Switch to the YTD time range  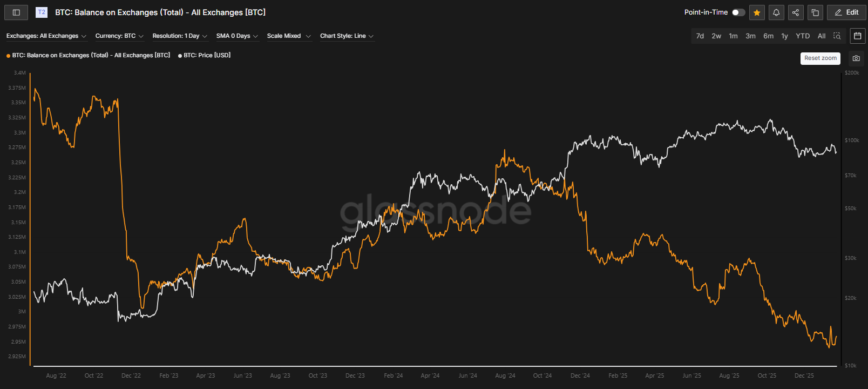tap(803, 36)
